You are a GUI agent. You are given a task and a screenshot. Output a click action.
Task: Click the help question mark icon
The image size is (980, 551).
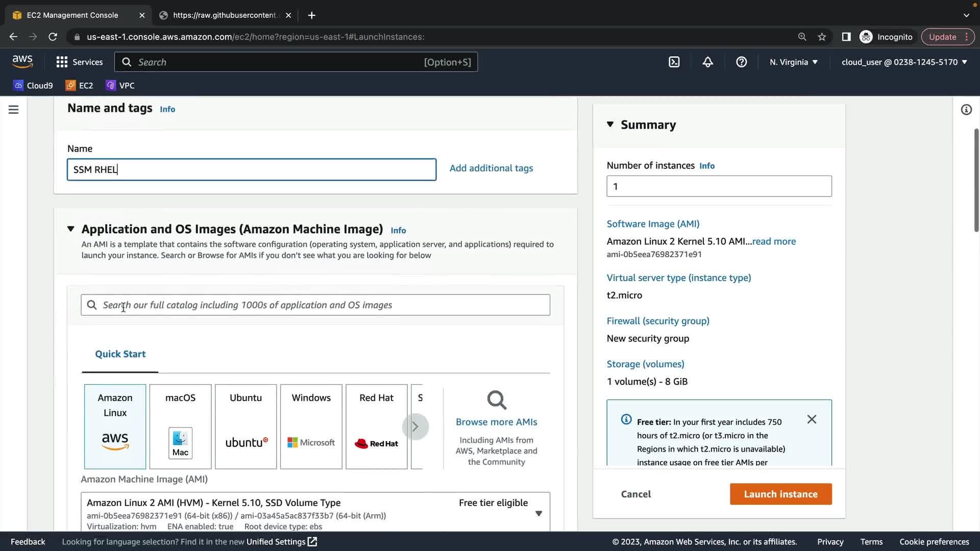pos(741,62)
